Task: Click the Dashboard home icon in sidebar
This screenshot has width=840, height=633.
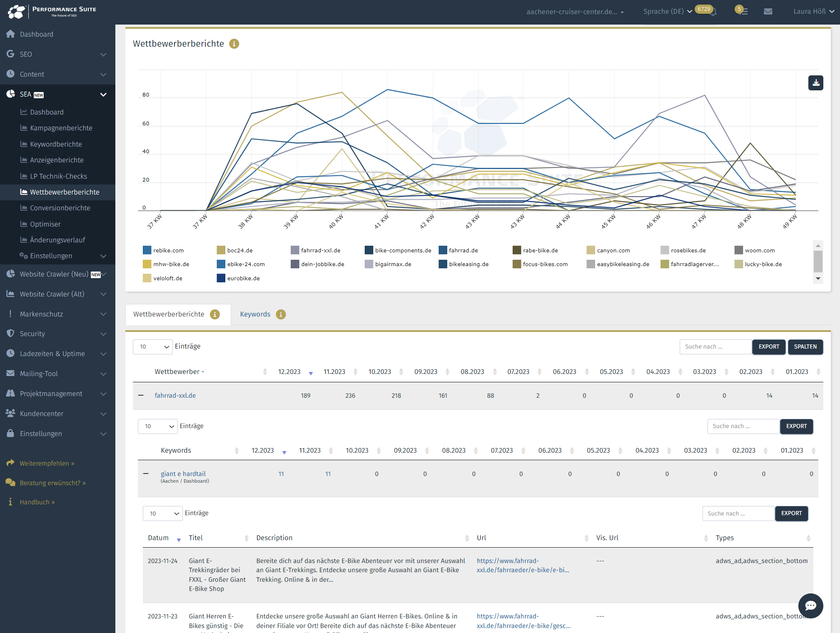Action: pyautogui.click(x=11, y=34)
